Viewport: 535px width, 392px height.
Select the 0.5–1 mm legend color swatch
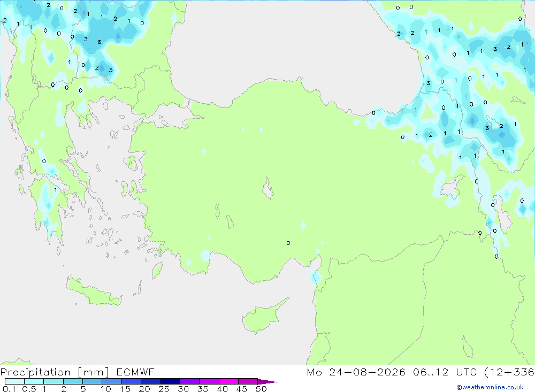click(34, 381)
